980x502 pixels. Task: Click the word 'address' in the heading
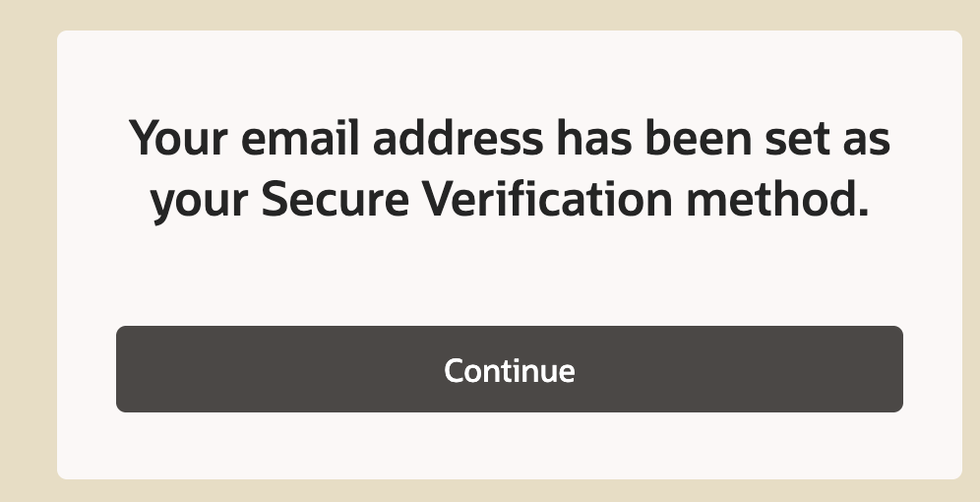(x=459, y=138)
